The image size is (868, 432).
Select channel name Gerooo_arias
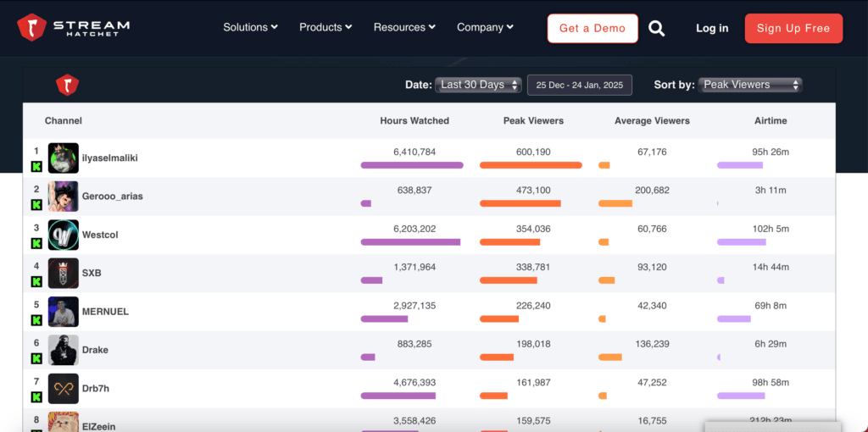point(113,197)
